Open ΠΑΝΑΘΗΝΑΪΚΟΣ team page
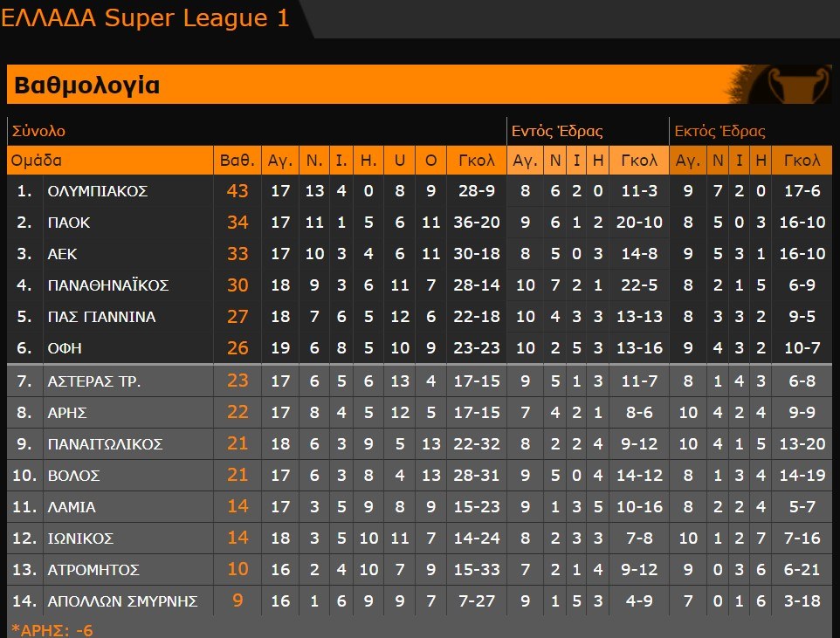The image size is (840, 638). tap(108, 285)
